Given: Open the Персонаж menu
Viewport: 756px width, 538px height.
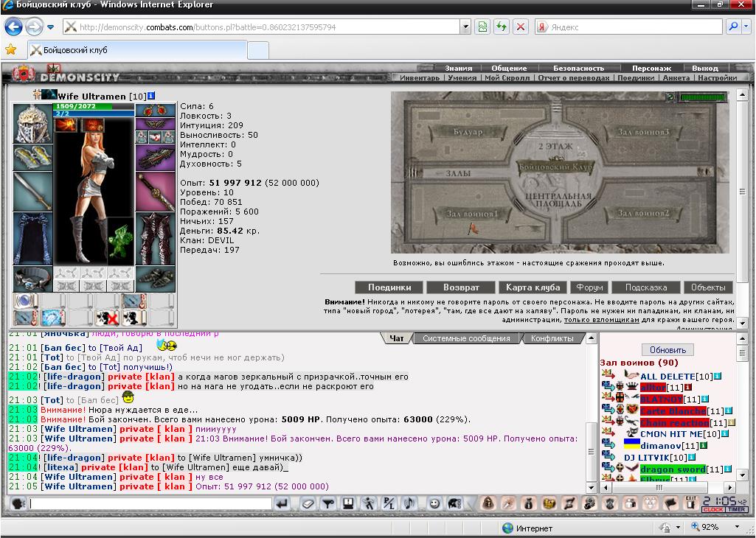Looking at the screenshot, I should pos(651,68).
